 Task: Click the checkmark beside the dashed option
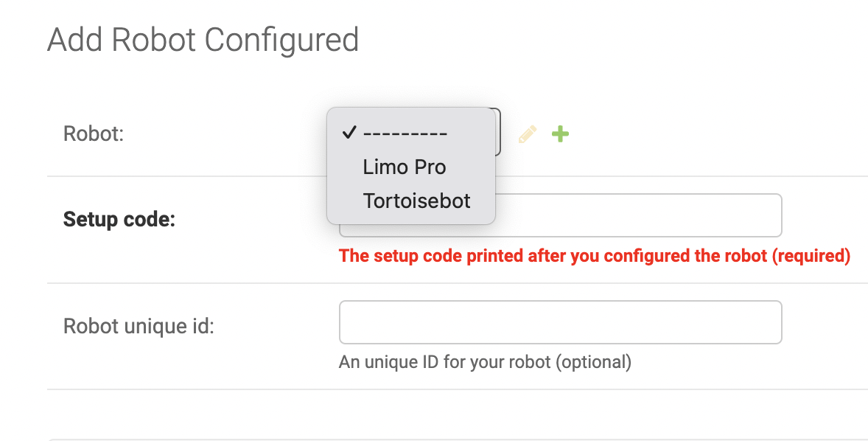349,133
